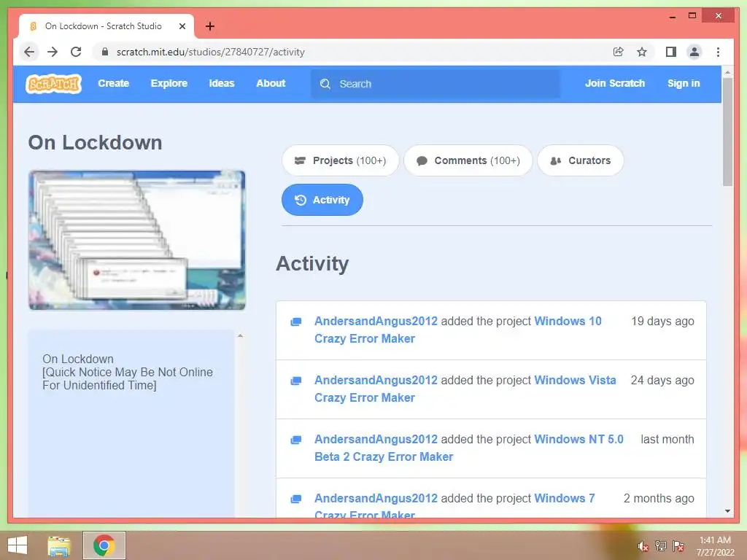
Task: Open the Create menu item
Action: coord(113,83)
